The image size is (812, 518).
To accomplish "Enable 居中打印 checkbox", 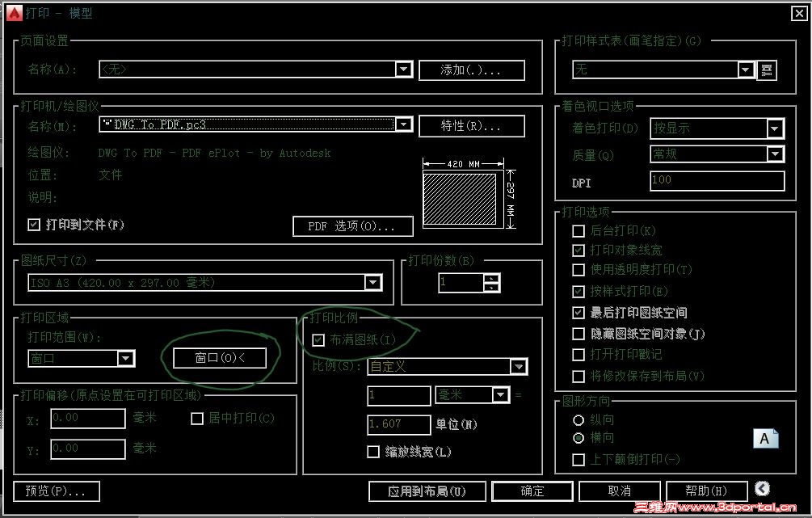I will 197,419.
